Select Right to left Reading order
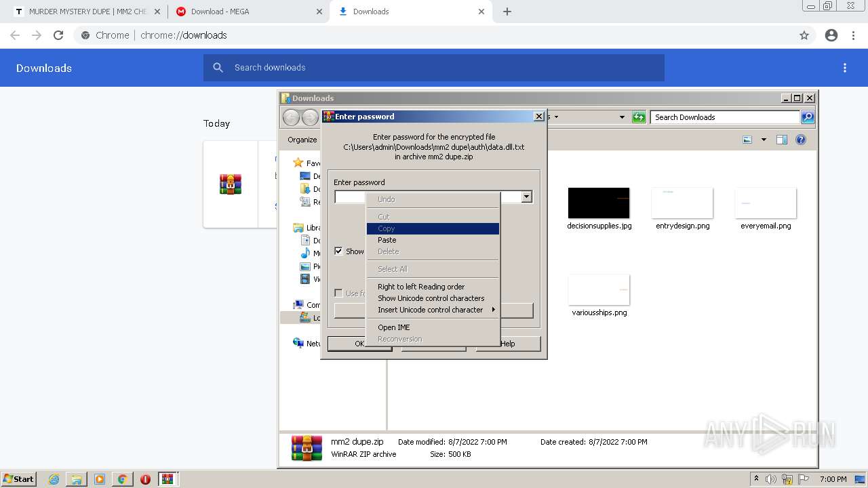The width and height of the screenshot is (868, 488). coord(433,287)
